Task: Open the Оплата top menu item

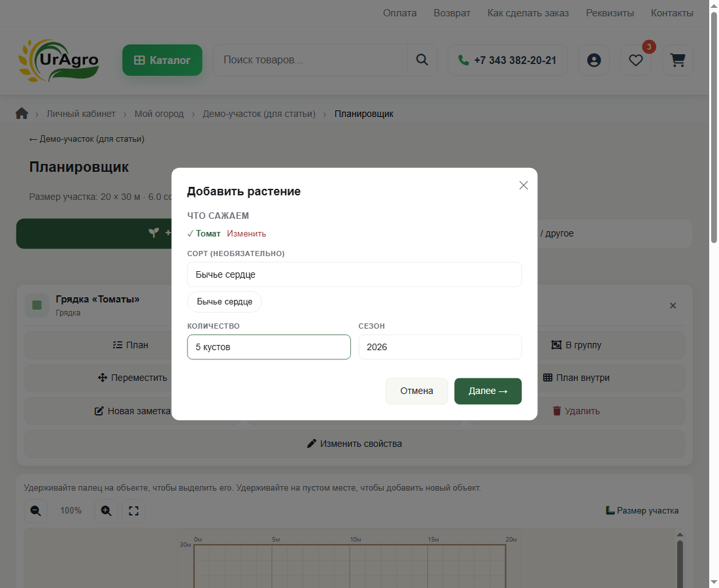Action: pos(399,13)
